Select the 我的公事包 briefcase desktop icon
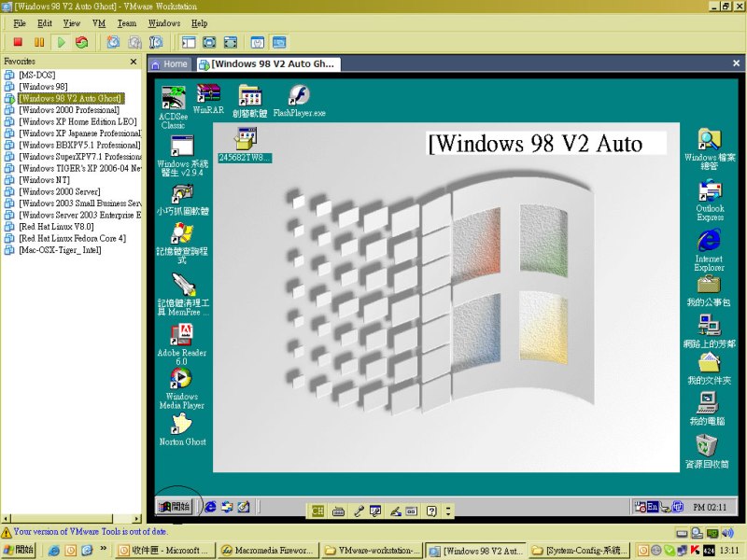The image size is (747, 560). click(x=709, y=291)
